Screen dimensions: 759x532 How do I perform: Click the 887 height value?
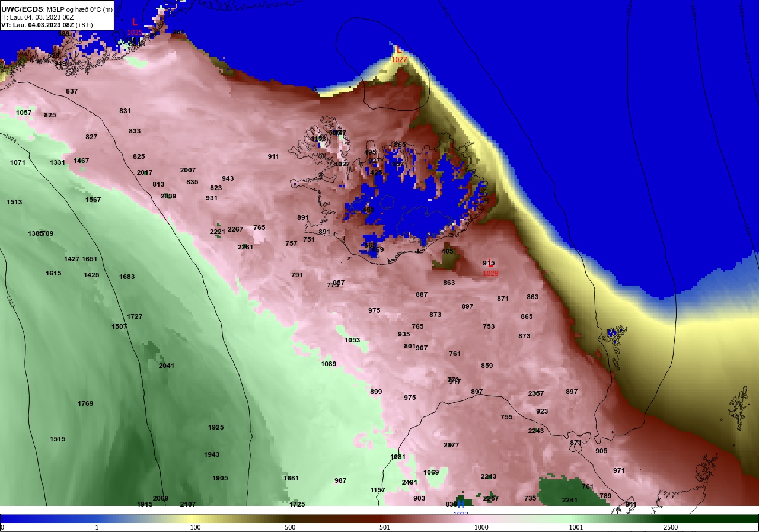(x=422, y=294)
